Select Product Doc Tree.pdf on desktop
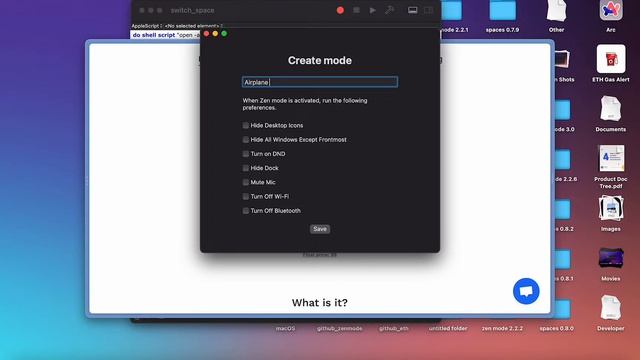 pos(611,158)
